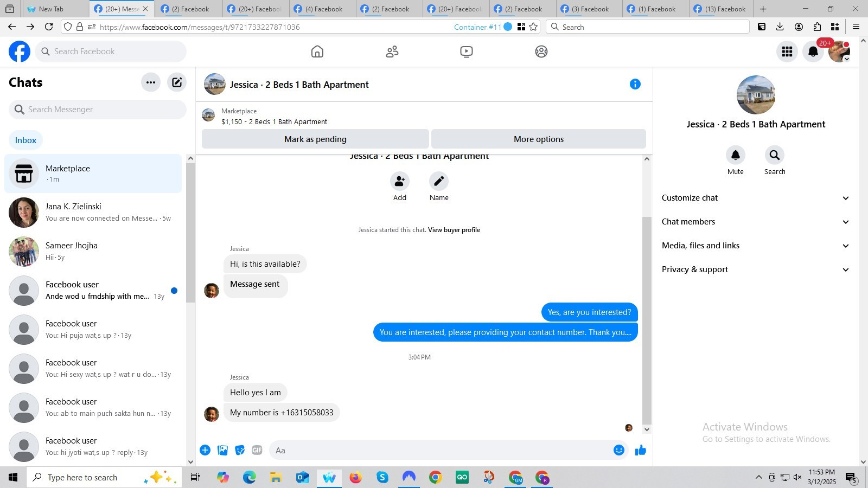Expand Media, files and links section

click(756, 246)
